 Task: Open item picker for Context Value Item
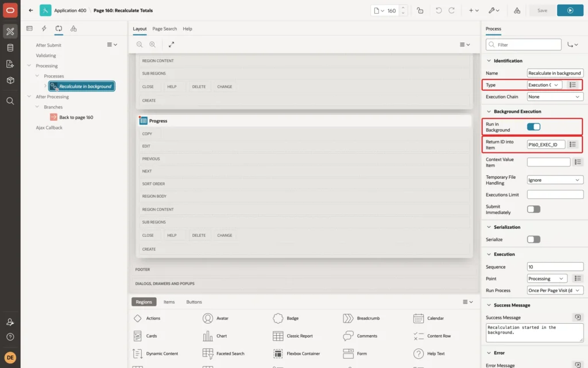coord(578,162)
